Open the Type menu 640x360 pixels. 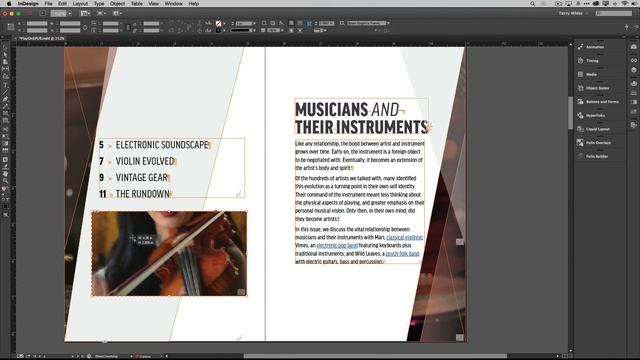(x=99, y=4)
